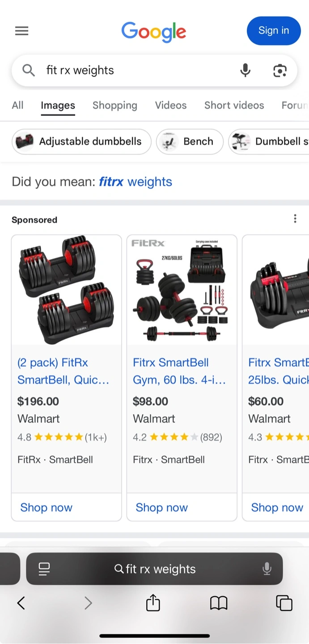Open the Sponsored three-dot options menu
This screenshot has width=309, height=644.
295,219
